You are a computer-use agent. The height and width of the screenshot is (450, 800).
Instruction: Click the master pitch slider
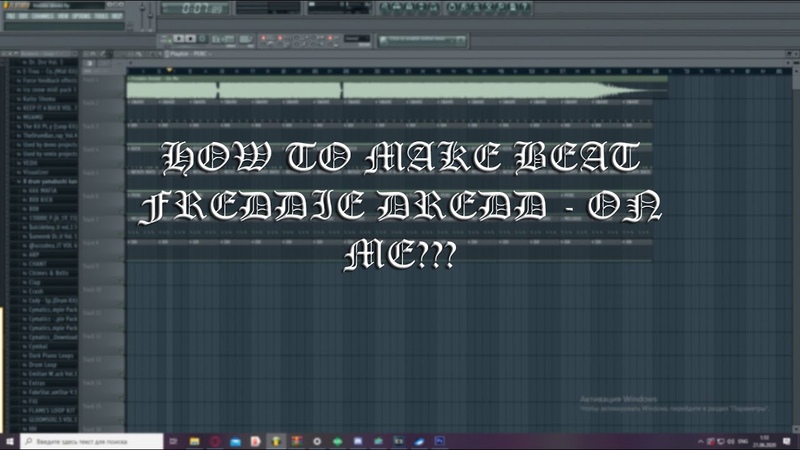point(151,16)
